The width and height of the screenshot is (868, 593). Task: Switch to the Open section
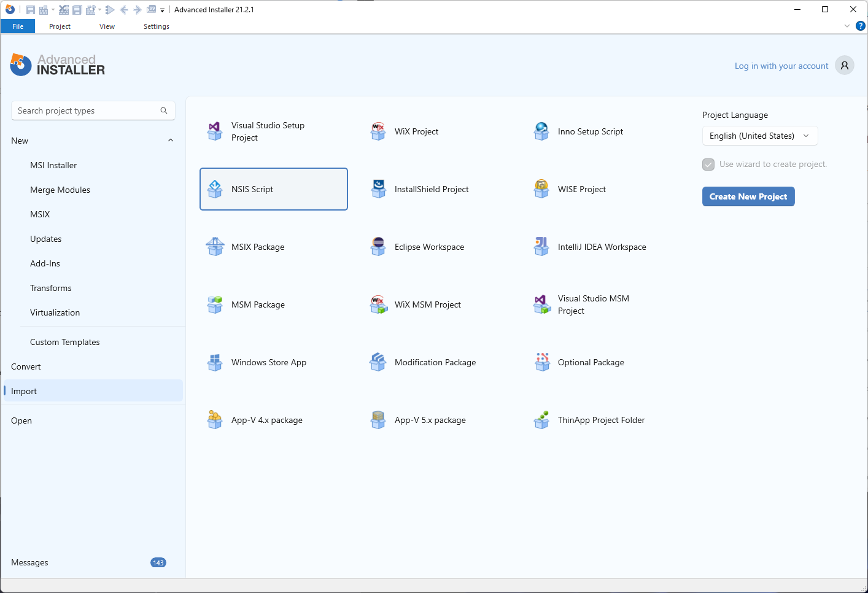point(21,421)
